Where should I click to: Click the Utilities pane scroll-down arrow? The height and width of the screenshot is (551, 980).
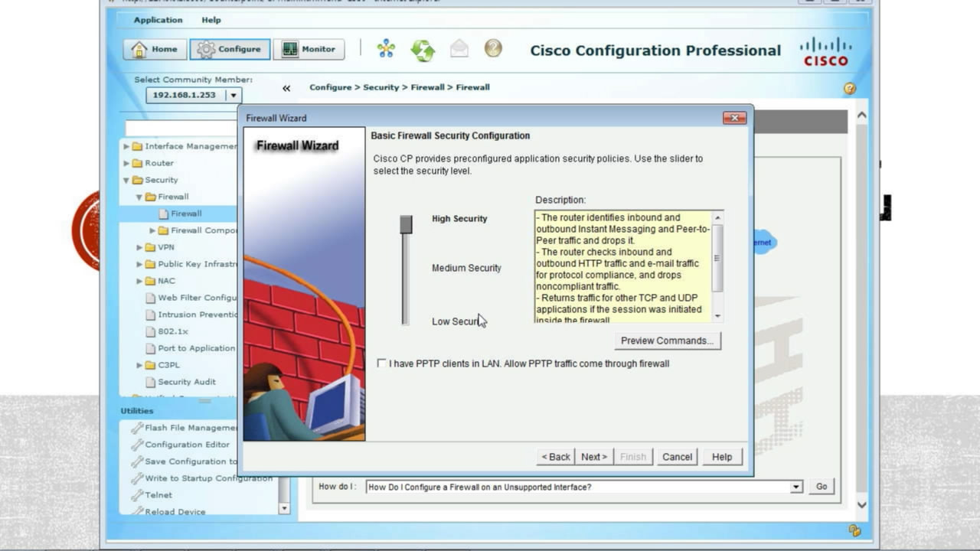[284, 507]
